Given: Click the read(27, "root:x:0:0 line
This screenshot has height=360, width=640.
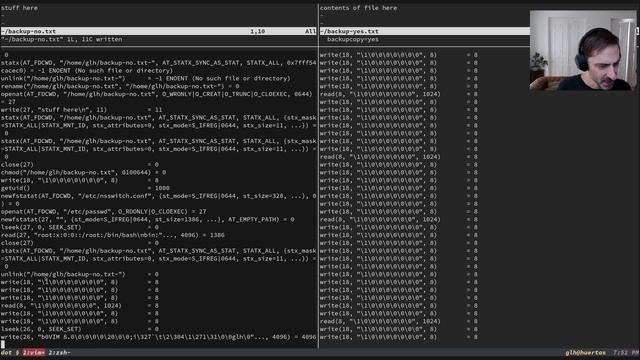Looking at the screenshot, I should coord(113,236).
